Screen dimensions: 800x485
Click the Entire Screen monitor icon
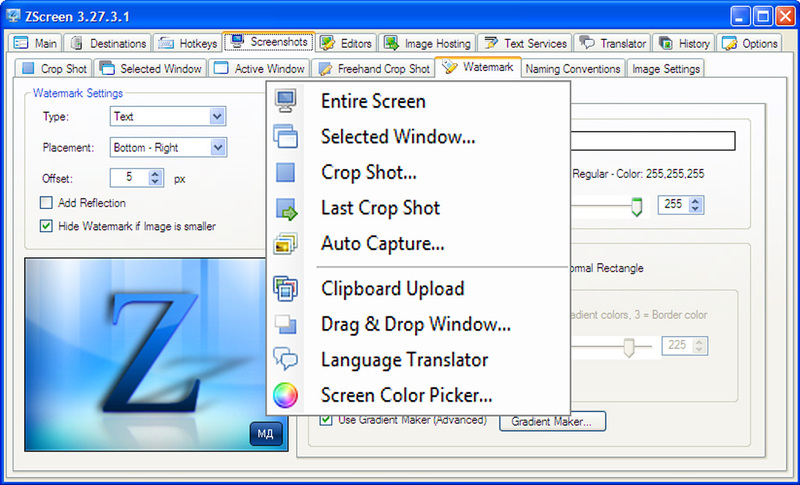point(285,101)
